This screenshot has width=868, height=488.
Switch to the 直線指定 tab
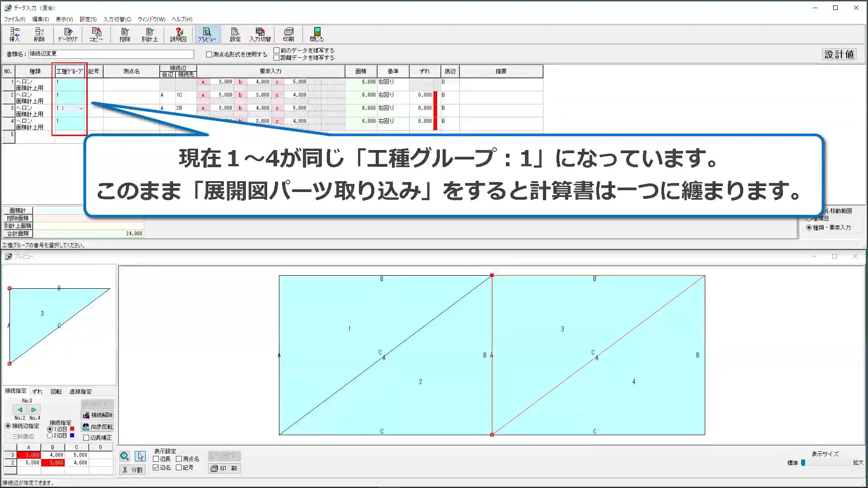point(80,392)
